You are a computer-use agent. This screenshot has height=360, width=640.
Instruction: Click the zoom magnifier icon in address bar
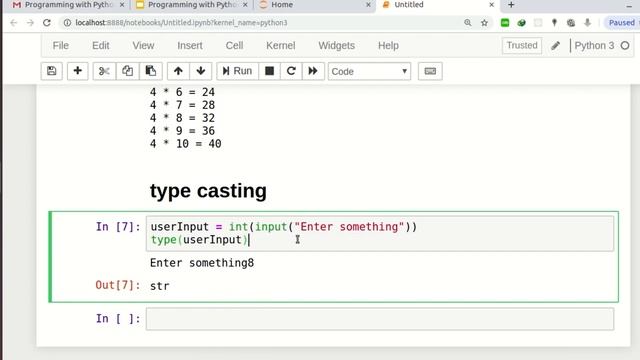(468, 23)
